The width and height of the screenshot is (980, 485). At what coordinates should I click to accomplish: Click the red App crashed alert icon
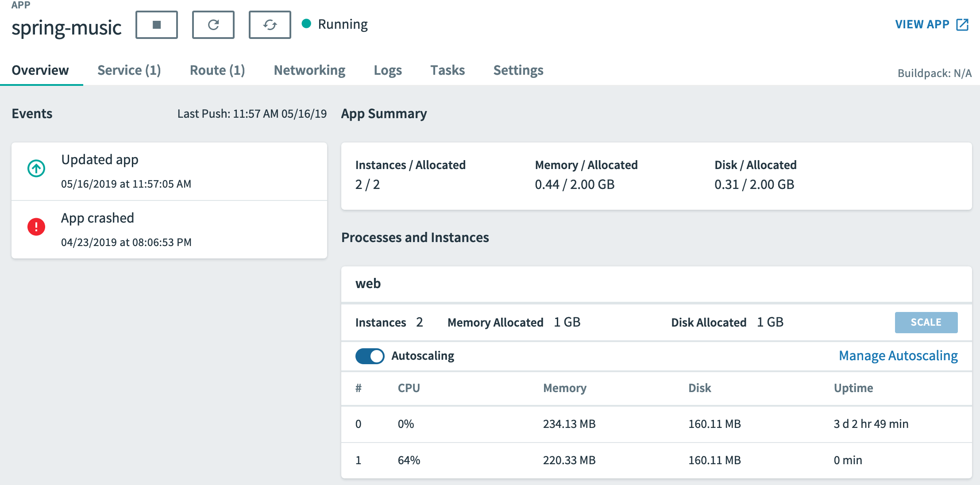click(x=36, y=227)
